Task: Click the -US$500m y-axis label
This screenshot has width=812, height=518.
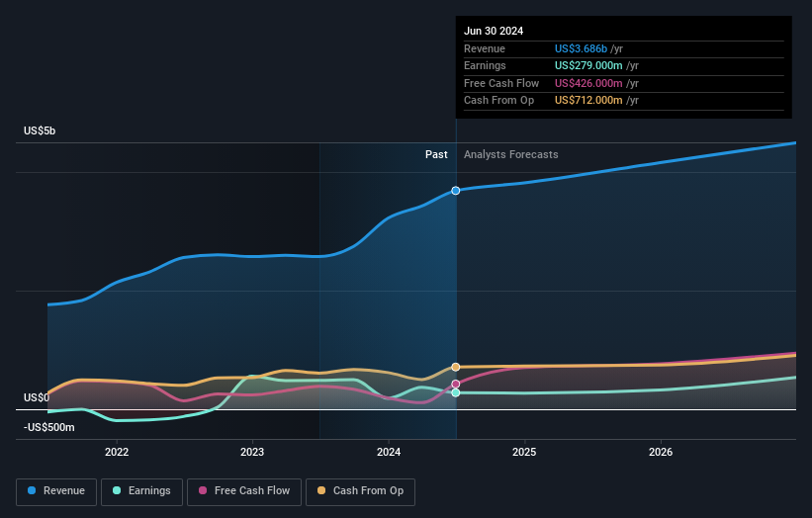Action: tap(49, 427)
